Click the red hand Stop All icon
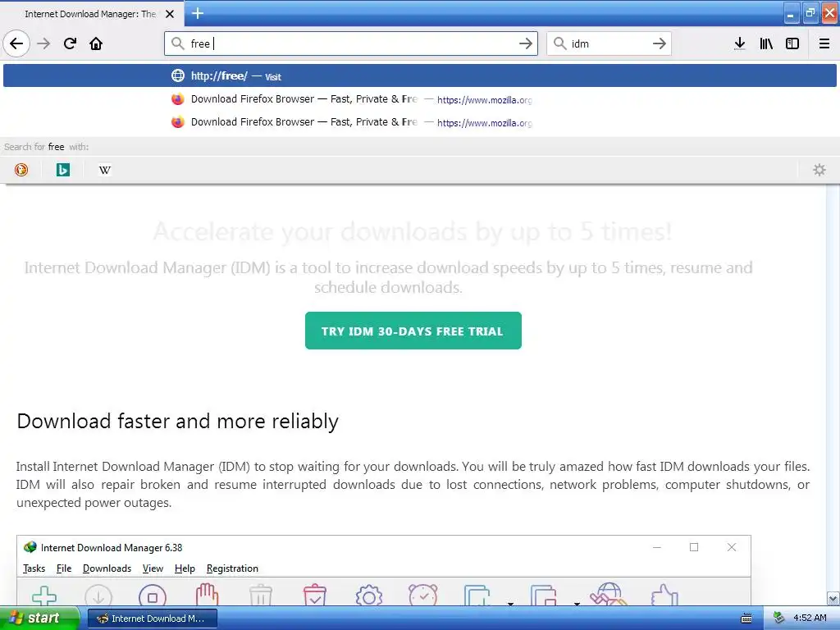The image size is (840, 630). click(207, 595)
